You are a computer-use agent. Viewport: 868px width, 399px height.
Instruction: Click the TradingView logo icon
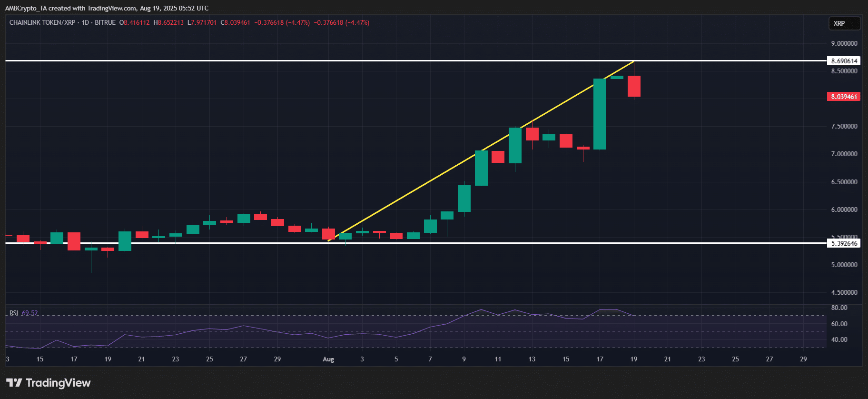[14, 383]
